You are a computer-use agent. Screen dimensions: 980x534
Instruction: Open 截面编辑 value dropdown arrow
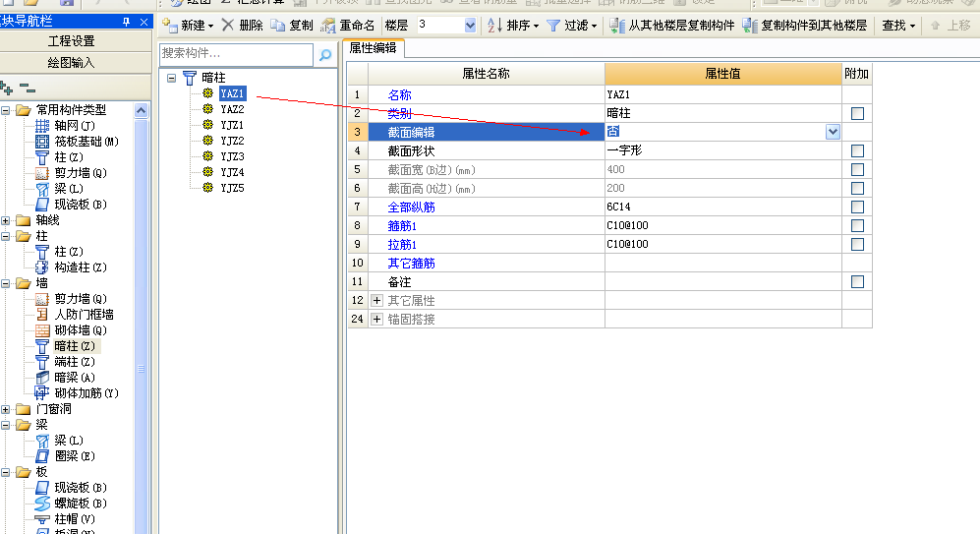click(833, 132)
